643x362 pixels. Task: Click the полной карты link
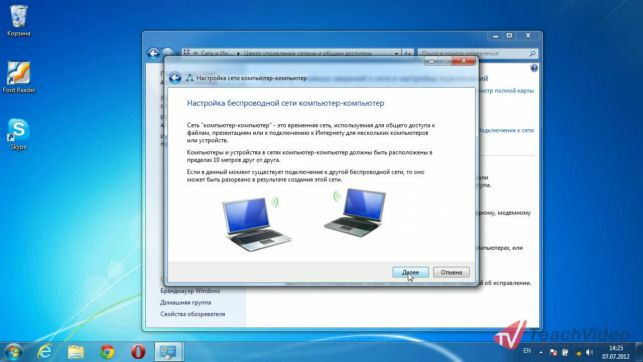[x=515, y=90]
